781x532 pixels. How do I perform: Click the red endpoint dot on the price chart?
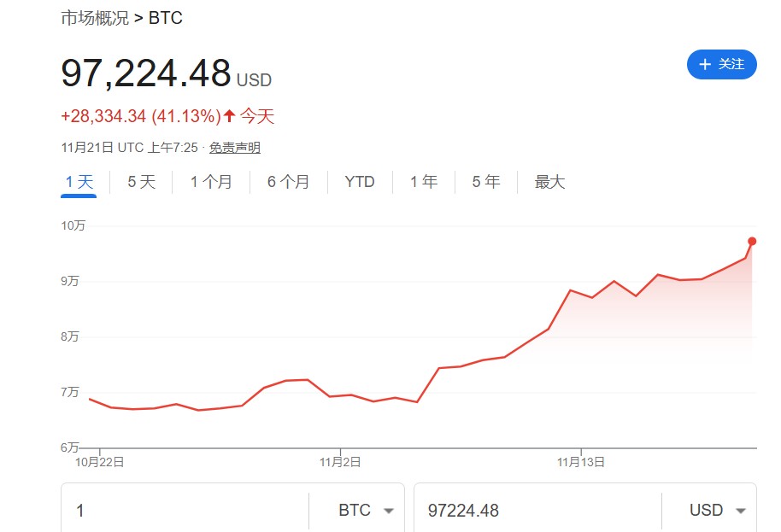[752, 242]
